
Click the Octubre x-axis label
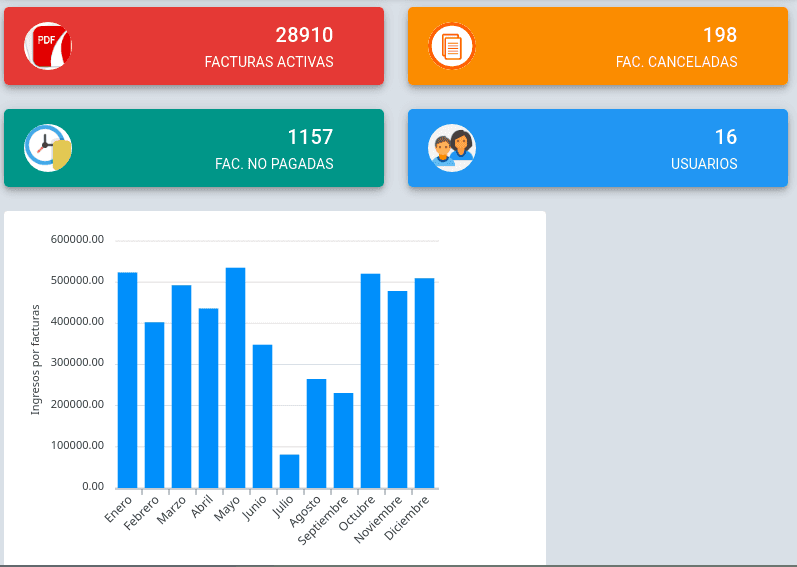click(357, 513)
